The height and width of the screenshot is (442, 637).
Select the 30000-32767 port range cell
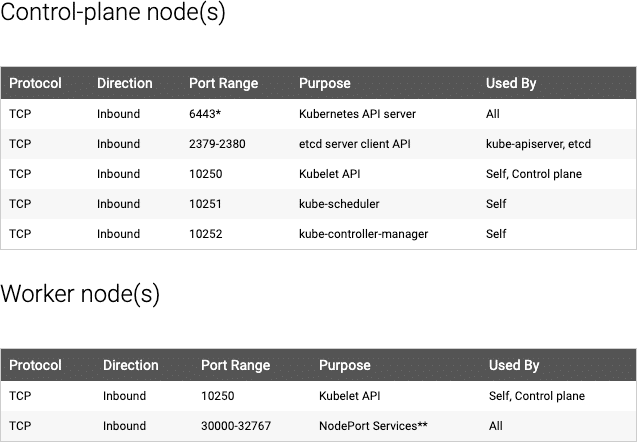(x=236, y=426)
